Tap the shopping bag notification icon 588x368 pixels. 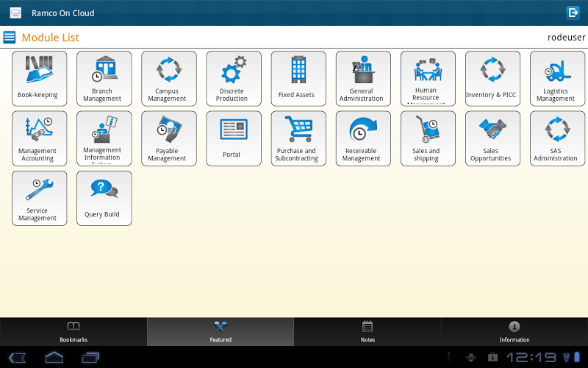coord(492,357)
